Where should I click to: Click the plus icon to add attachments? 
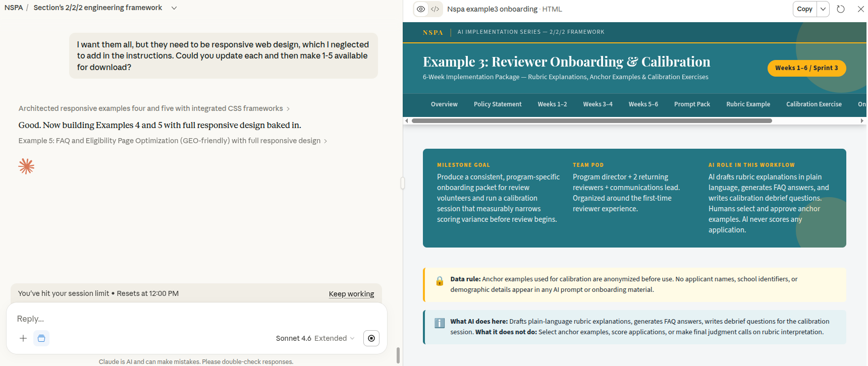click(x=23, y=338)
